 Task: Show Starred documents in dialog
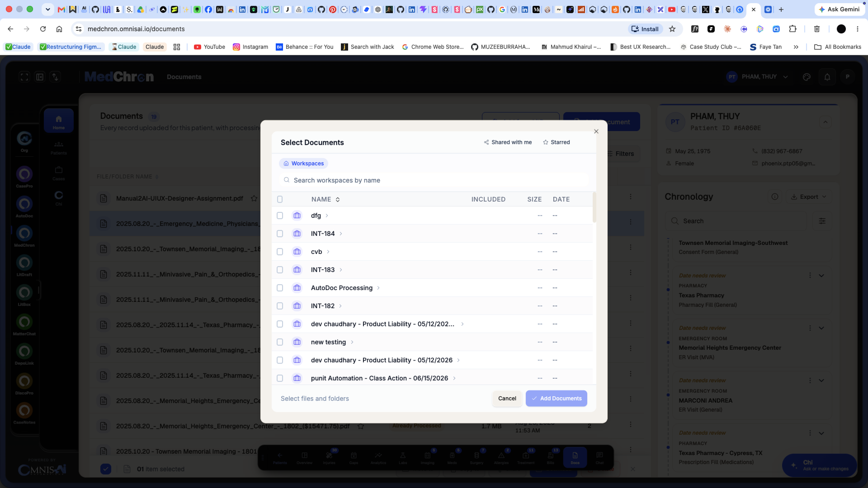click(556, 142)
